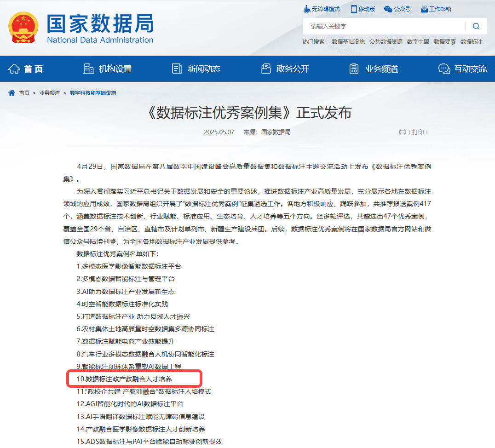Screen dimensions: 495x448
Task: Open the 工作邮箱 work mailbox
Action: (435, 9)
